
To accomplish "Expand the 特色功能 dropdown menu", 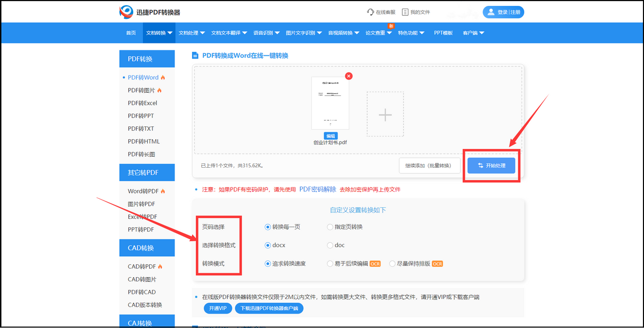I will tap(411, 33).
